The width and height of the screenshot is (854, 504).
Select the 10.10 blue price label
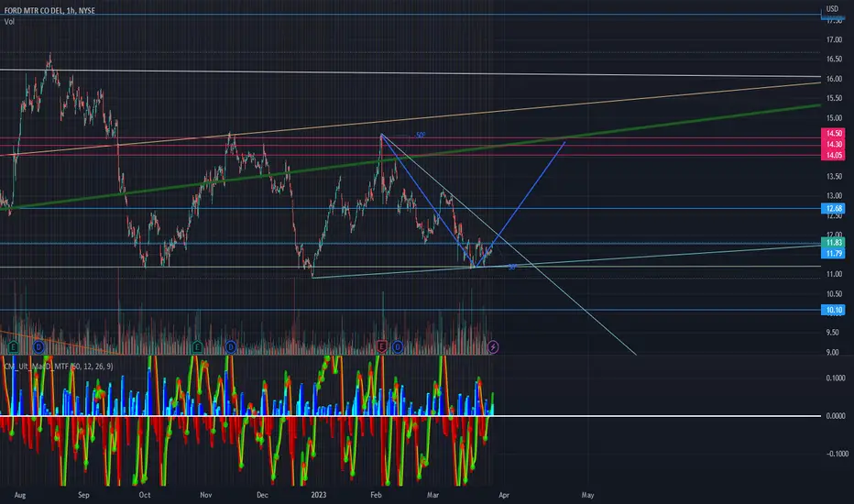[x=833, y=310]
